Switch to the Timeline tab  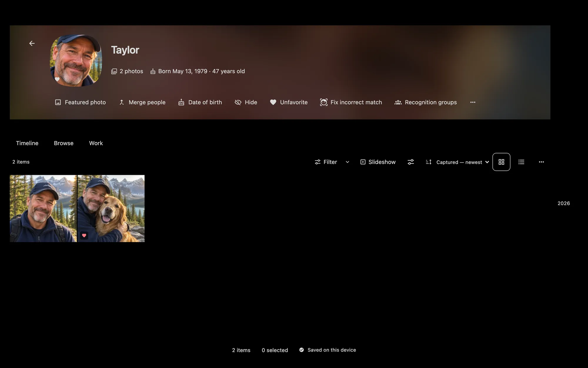[27, 143]
